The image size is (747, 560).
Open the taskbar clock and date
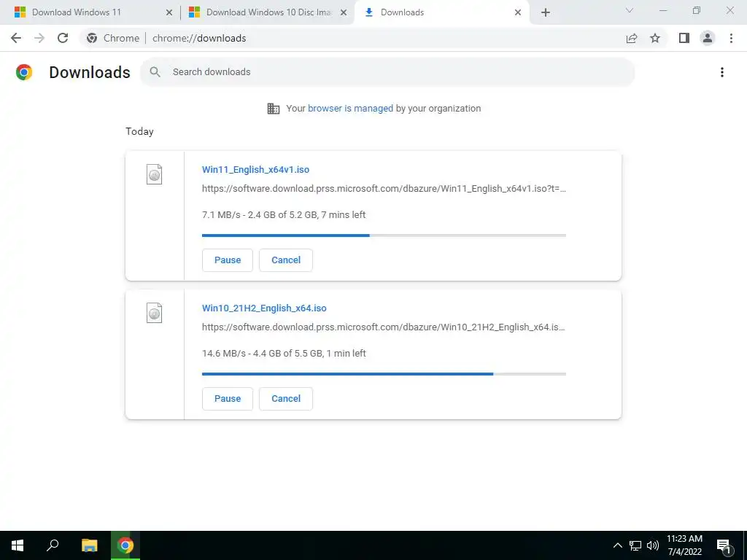click(x=684, y=545)
